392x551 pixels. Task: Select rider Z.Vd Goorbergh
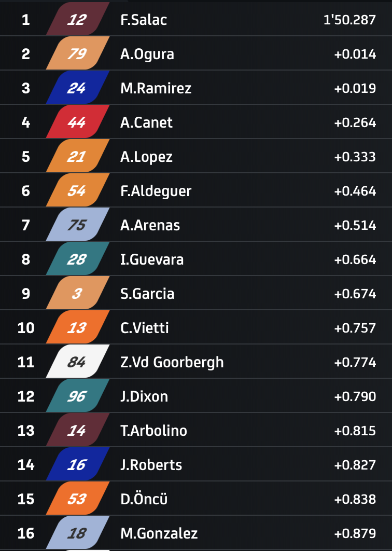tap(172, 362)
